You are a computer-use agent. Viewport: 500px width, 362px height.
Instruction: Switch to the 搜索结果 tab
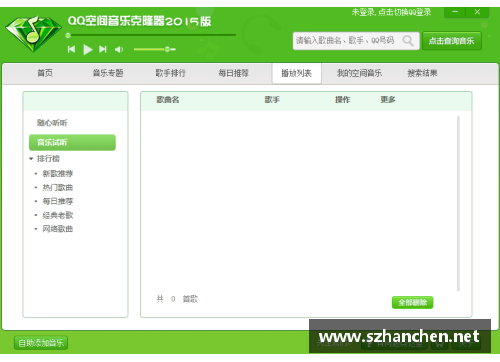422,73
